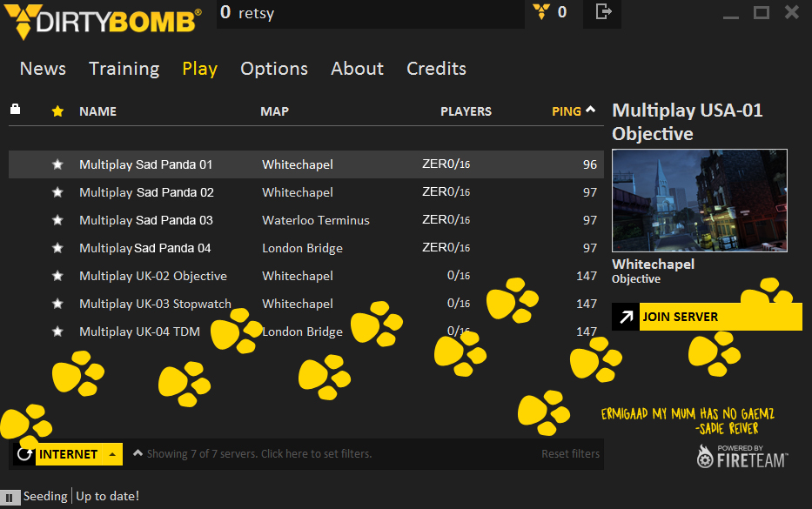Sort servers by the lock icon column
This screenshot has width=812, height=509.
click(15, 110)
